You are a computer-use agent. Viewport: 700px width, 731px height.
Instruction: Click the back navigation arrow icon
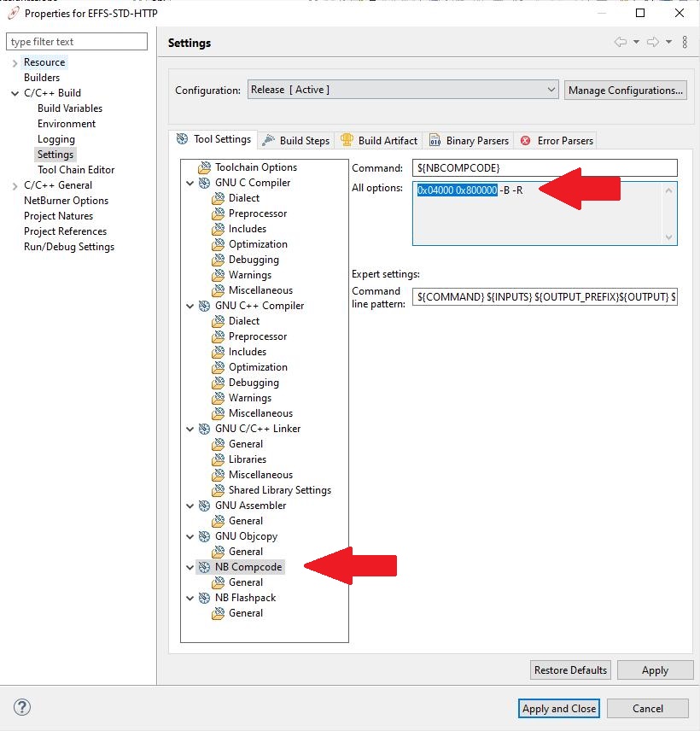621,42
